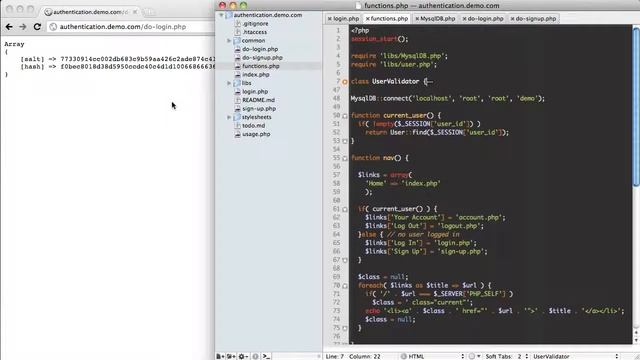Fold current_user function at line 50

pos(345,116)
